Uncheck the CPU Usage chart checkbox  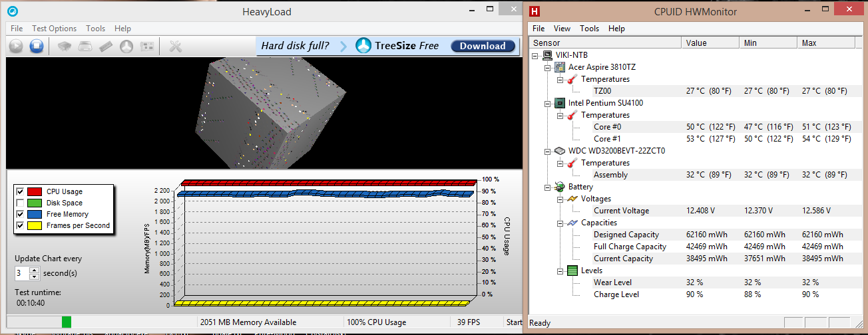(x=20, y=191)
